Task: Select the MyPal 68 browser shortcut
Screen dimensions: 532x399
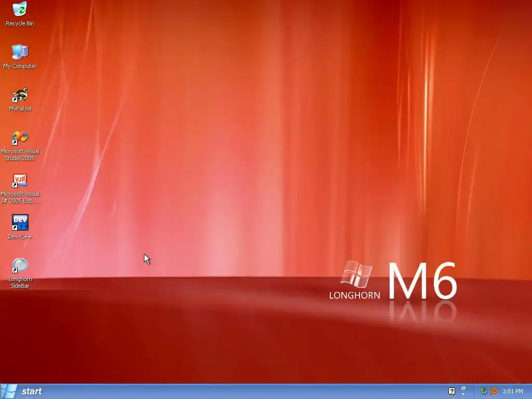Action: pos(20,99)
